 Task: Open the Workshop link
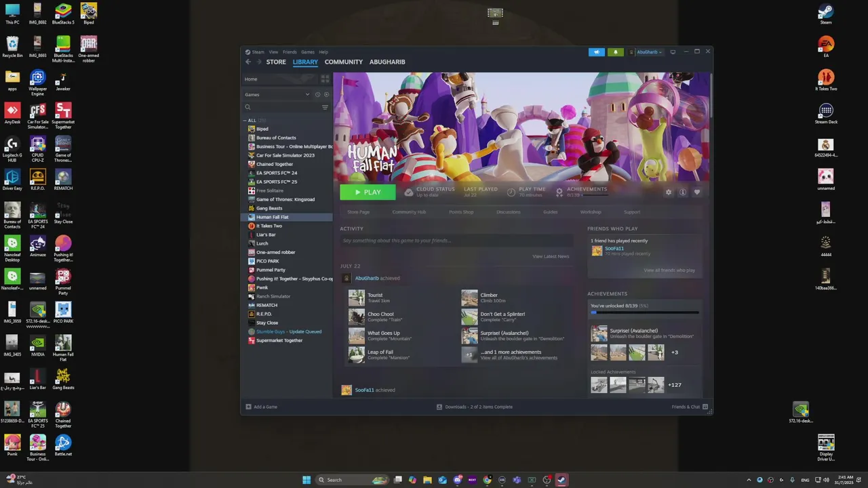pyautogui.click(x=591, y=212)
